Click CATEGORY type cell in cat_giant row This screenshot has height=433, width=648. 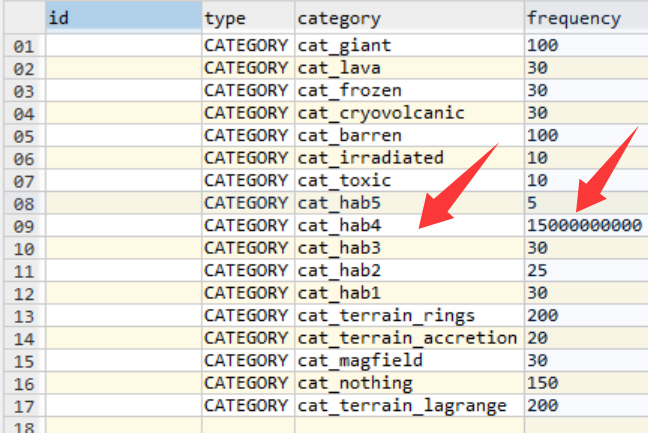coord(248,45)
